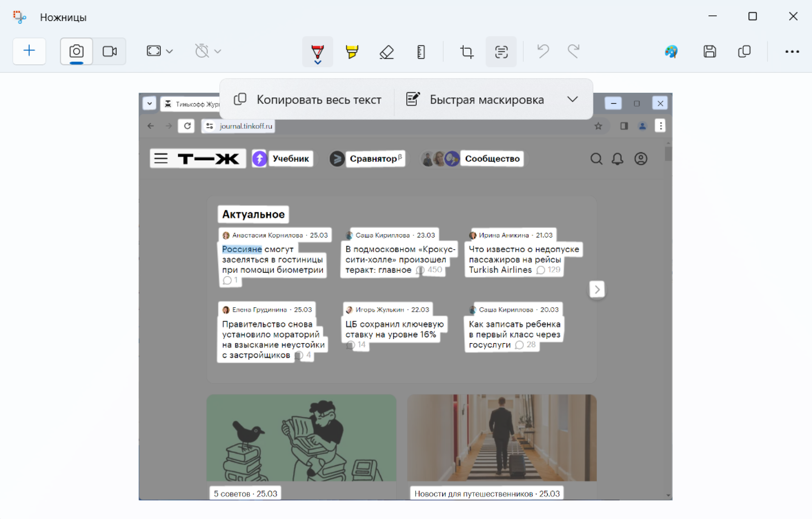Open the Chrome three-dot menu
Viewport: 812px width, 519px height.
pos(661,126)
